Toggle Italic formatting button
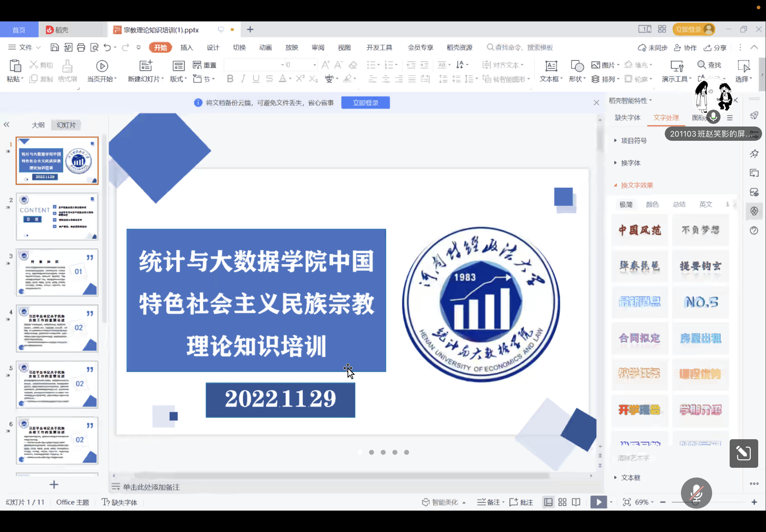Screen dimensions: 766x532 [243, 79]
